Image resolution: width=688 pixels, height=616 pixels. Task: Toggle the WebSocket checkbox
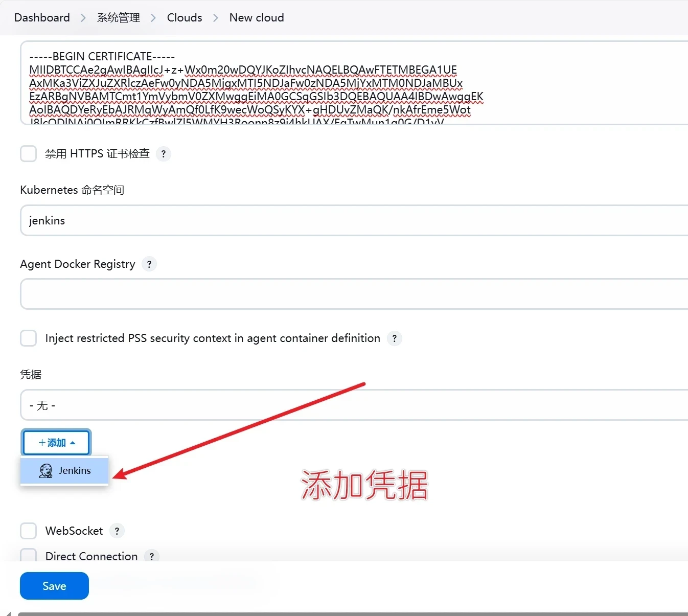pos(29,531)
